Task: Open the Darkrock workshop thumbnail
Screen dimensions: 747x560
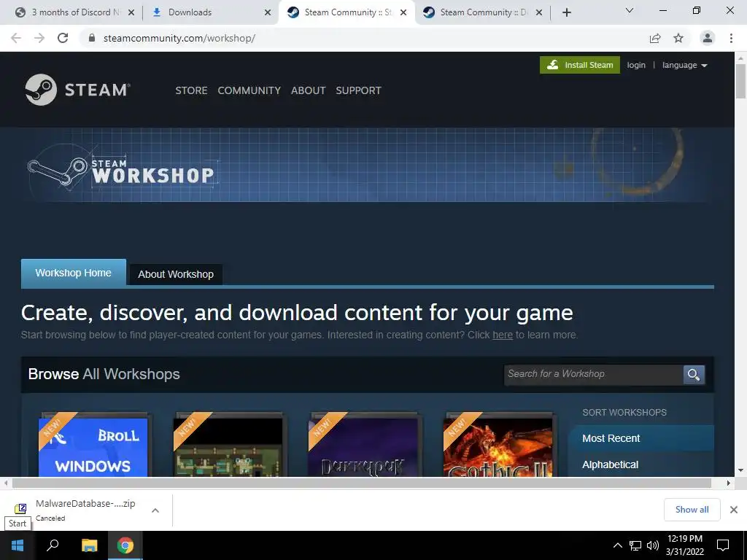Action: tap(363, 446)
